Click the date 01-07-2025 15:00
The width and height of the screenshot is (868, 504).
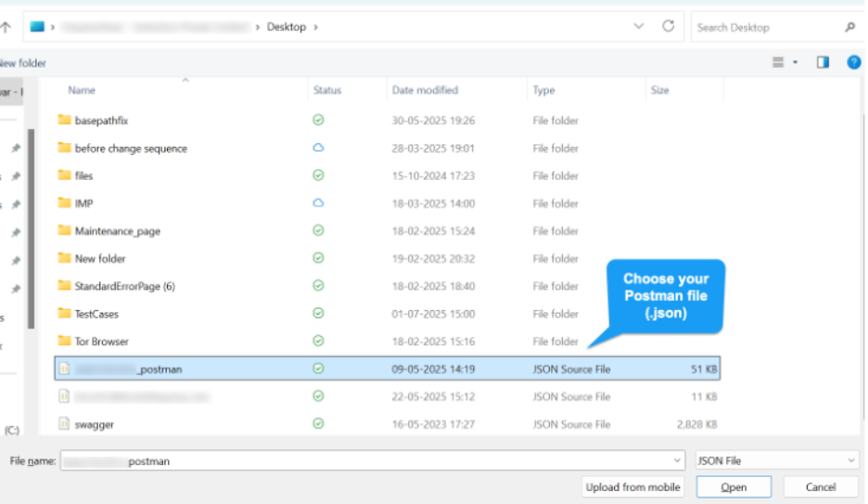tap(433, 314)
